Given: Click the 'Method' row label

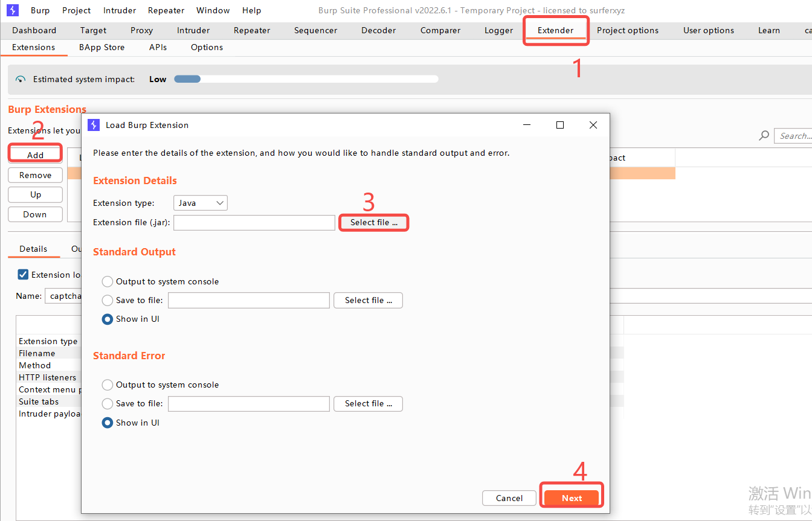Looking at the screenshot, I should point(35,365).
